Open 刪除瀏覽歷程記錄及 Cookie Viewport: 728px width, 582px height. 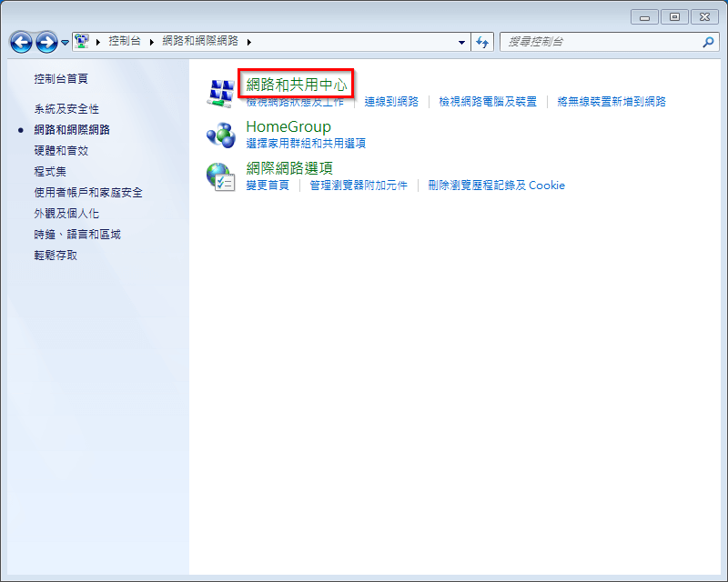click(x=497, y=185)
